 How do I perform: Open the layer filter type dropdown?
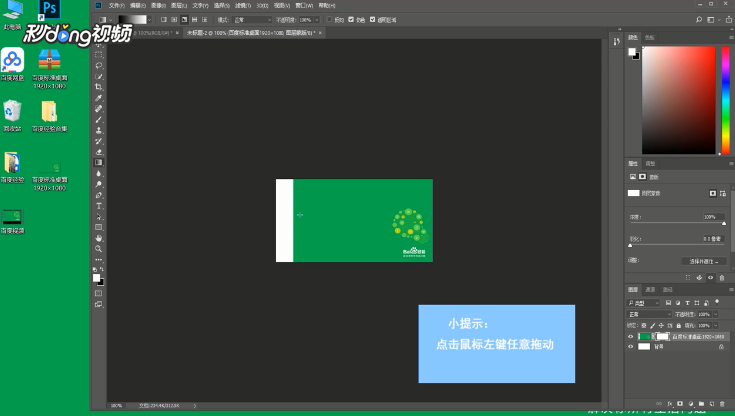point(644,303)
